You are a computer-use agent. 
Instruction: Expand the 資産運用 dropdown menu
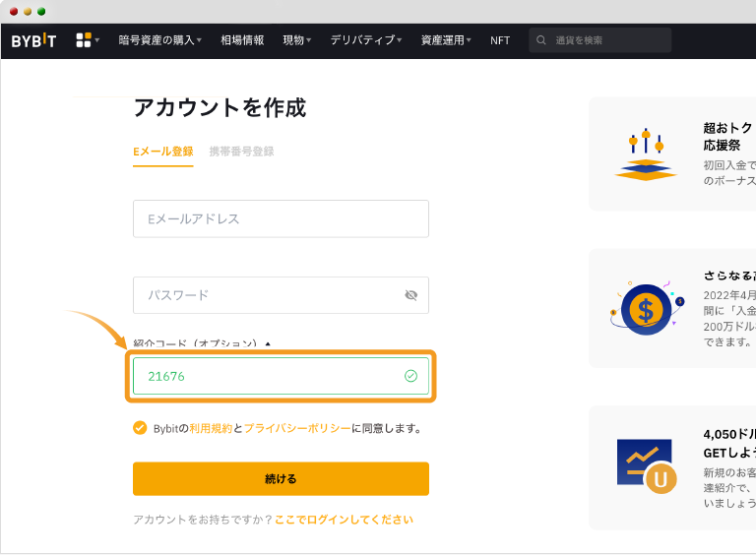(446, 40)
